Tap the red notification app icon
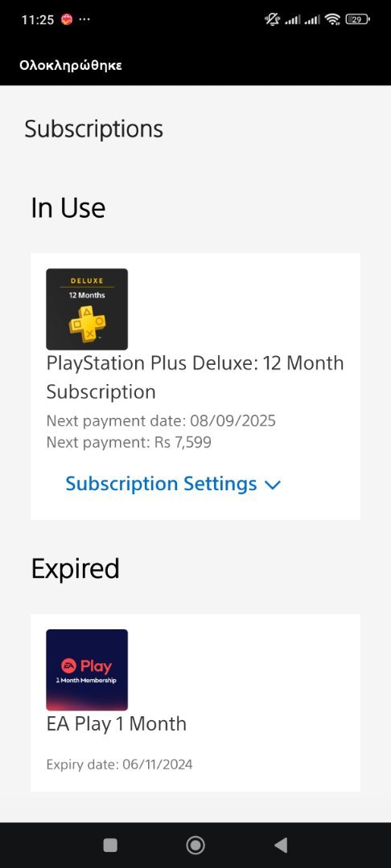Screen dimensions: 391x868 pos(67,20)
